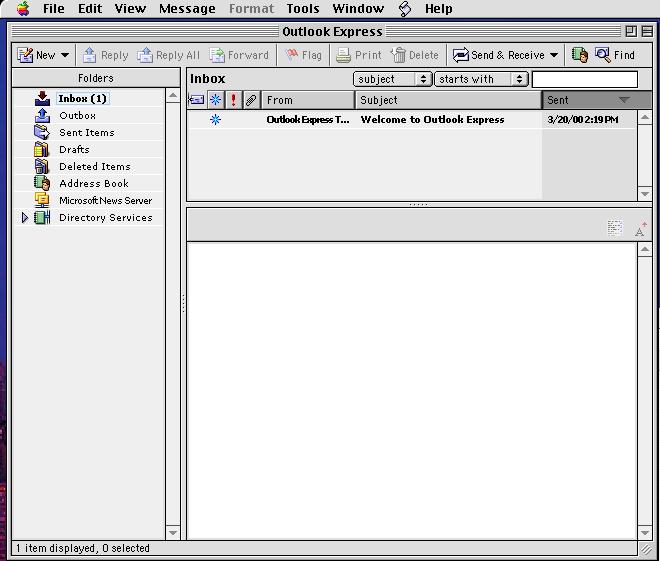660x561 pixels.
Task: Open the Window menu
Action: coord(358,8)
